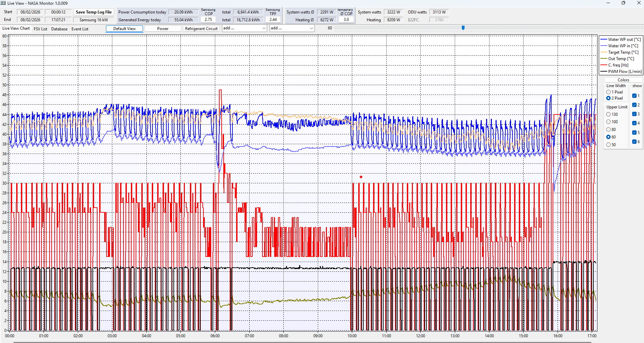Uncheck show checkbox 1 for Water WP out
This screenshot has height=343, width=644.
(x=634, y=96)
